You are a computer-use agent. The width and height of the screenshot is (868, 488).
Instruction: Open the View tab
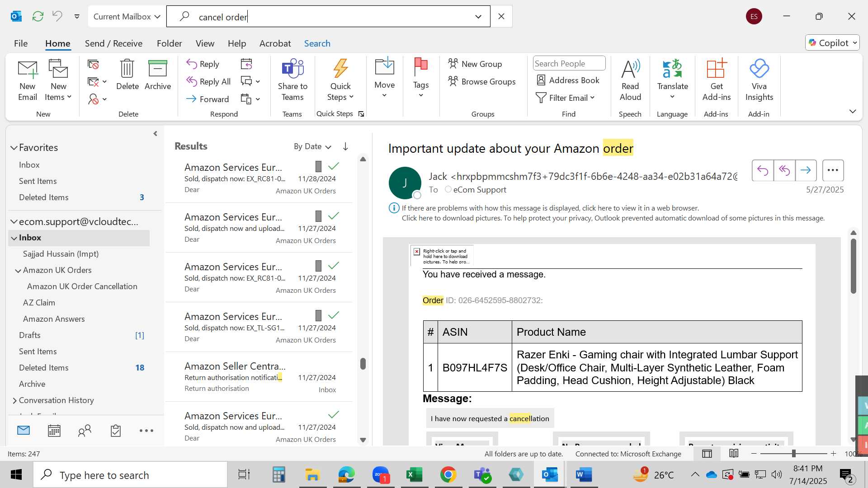(x=205, y=43)
